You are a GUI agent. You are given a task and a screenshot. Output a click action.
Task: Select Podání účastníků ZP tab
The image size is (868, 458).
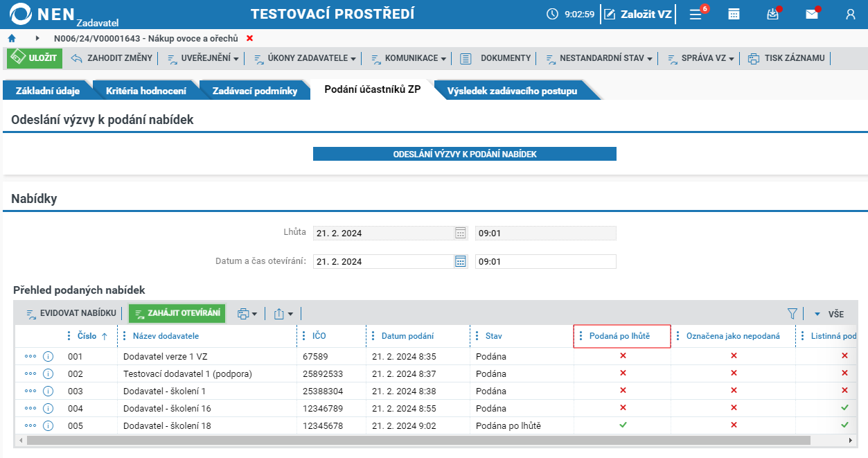tap(372, 90)
